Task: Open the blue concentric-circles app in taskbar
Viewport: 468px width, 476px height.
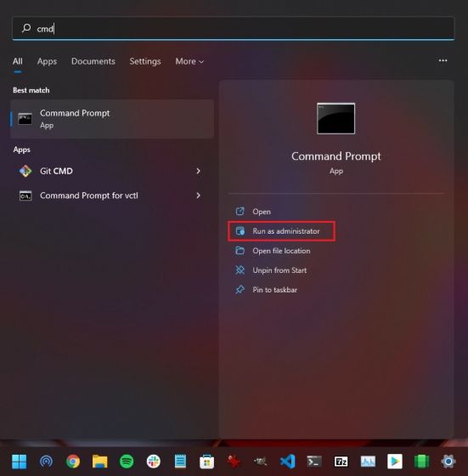Action: click(46, 462)
